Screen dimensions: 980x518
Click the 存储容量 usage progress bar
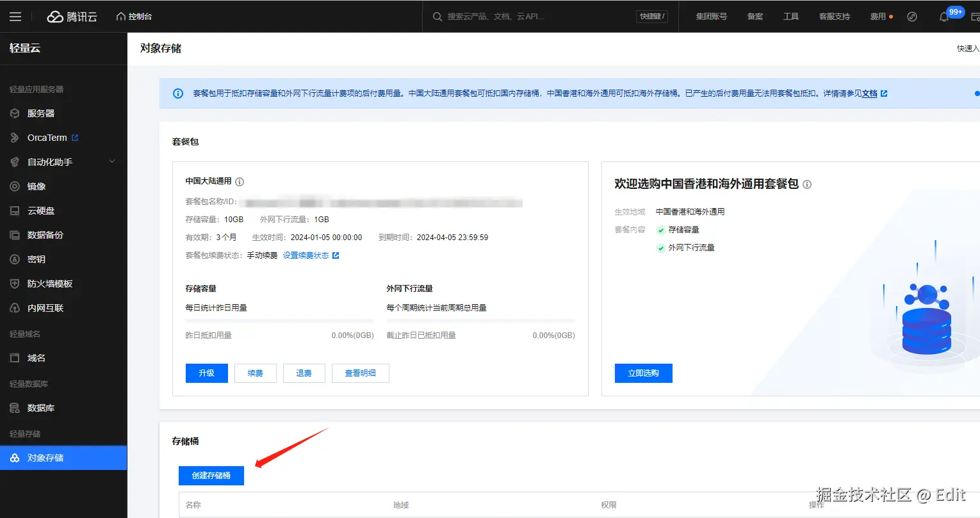tap(280, 321)
